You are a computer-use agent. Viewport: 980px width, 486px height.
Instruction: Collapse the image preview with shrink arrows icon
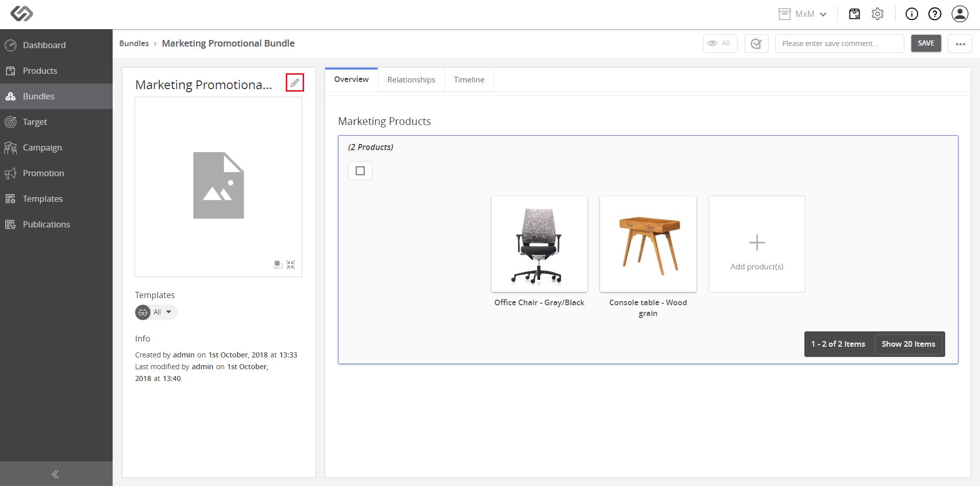[x=291, y=265]
